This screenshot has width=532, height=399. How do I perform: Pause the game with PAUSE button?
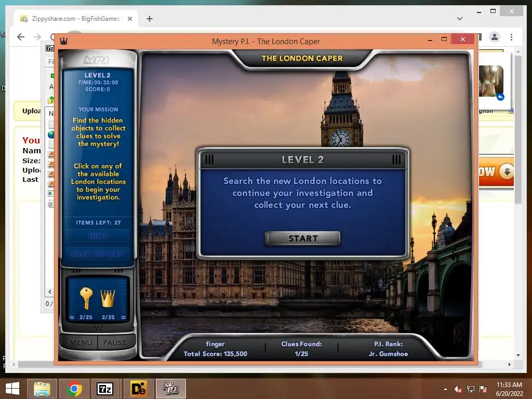[115, 342]
